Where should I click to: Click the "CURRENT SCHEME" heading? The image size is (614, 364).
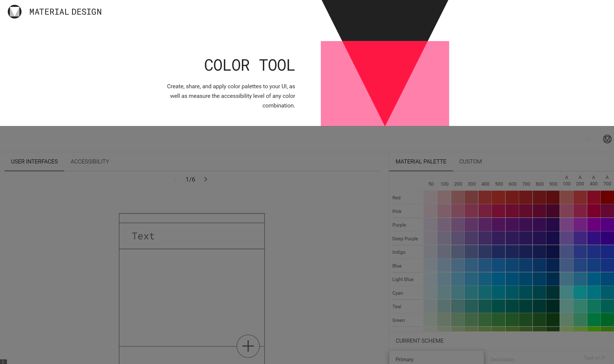click(x=419, y=341)
